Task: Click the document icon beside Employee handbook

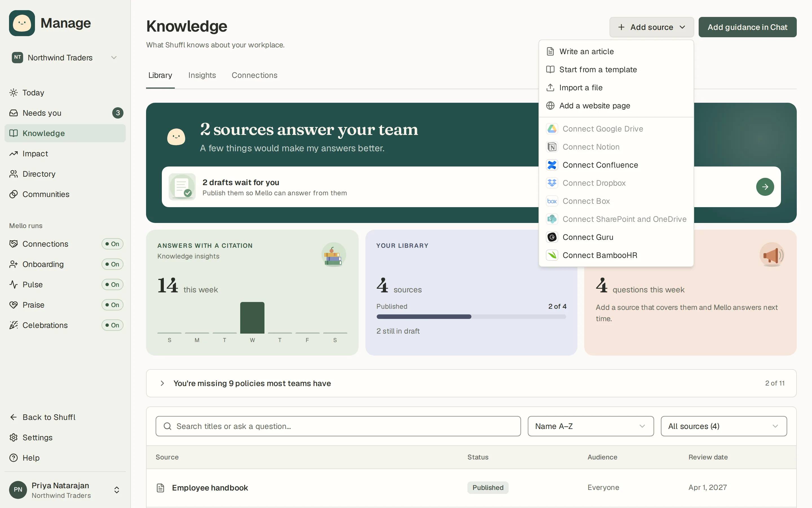Action: pos(160,487)
